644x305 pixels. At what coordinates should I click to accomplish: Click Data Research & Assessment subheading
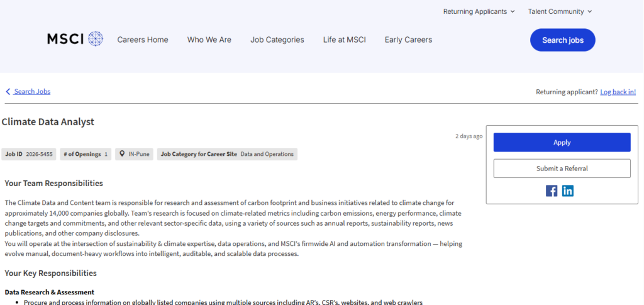pos(49,292)
